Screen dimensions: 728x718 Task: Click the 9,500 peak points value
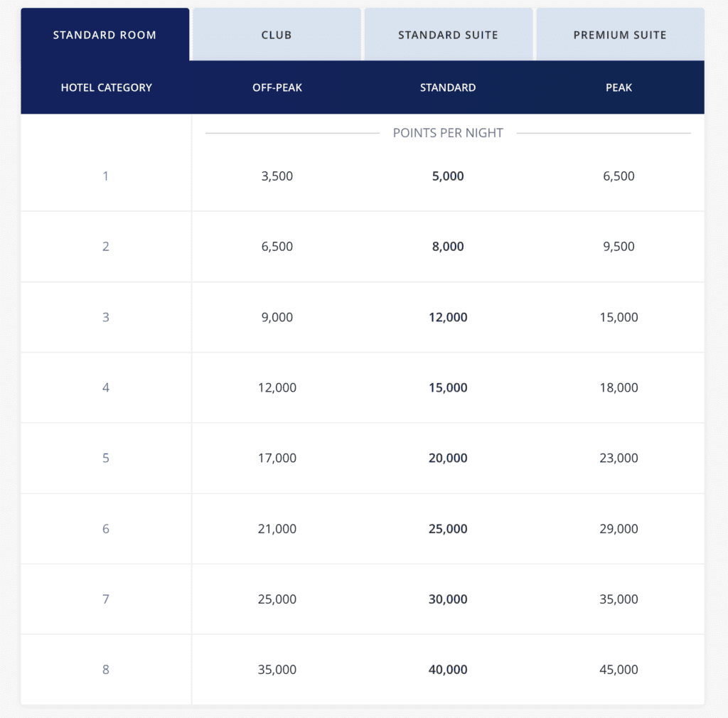pyautogui.click(x=619, y=246)
